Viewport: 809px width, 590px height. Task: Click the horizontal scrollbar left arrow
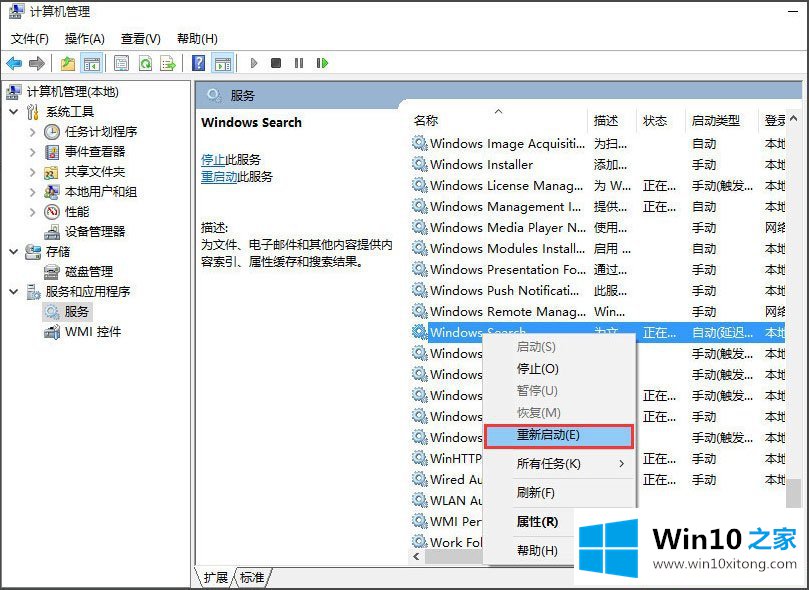tap(416, 556)
